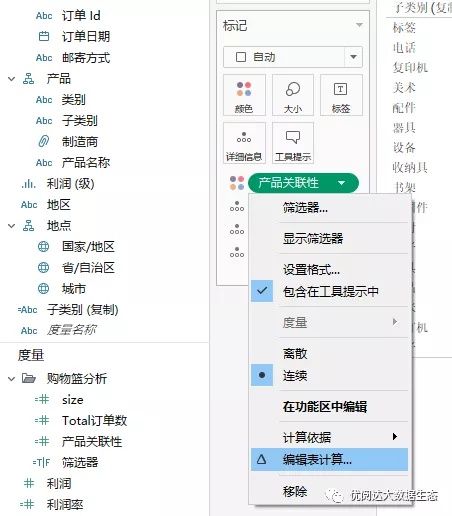This screenshot has height=516, width=452.
Task: Open the 自动 mark type dropdown
Action: (x=353, y=57)
